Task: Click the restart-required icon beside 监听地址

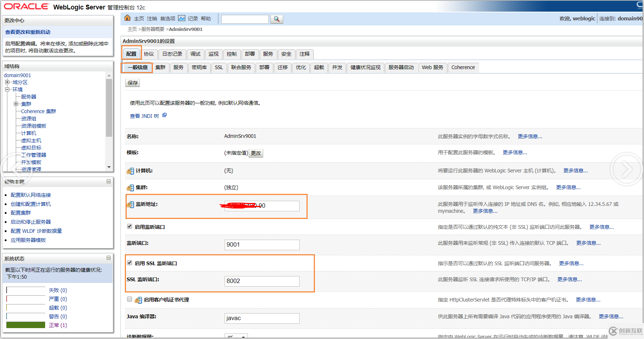Action: 130,204
